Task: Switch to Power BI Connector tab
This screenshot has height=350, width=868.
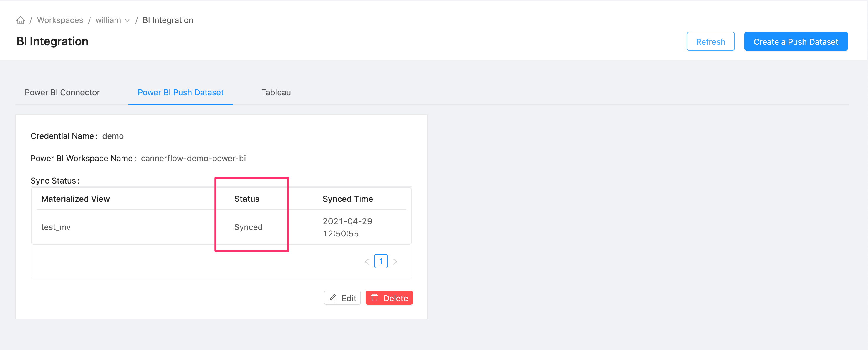Action: (x=62, y=92)
